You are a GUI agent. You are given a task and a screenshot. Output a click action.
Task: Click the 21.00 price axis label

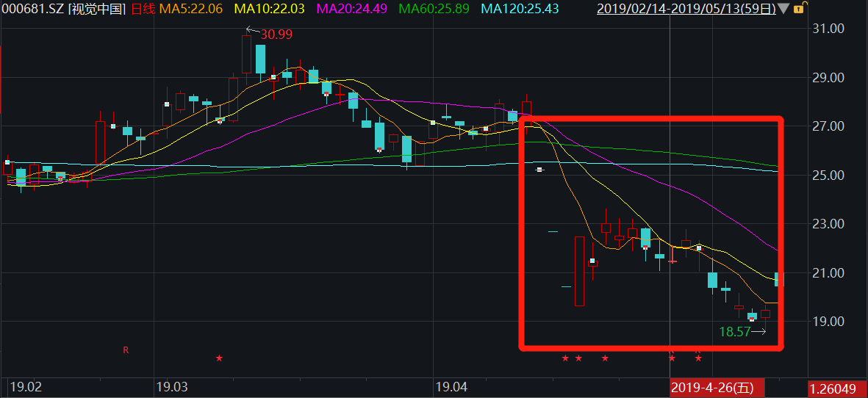[x=827, y=272]
